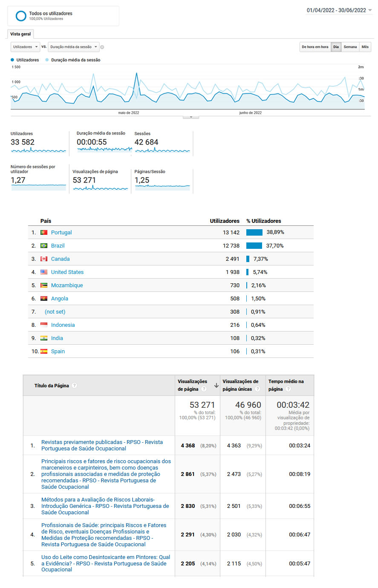
Task: Open the Brazil country link
Action: coord(58,246)
